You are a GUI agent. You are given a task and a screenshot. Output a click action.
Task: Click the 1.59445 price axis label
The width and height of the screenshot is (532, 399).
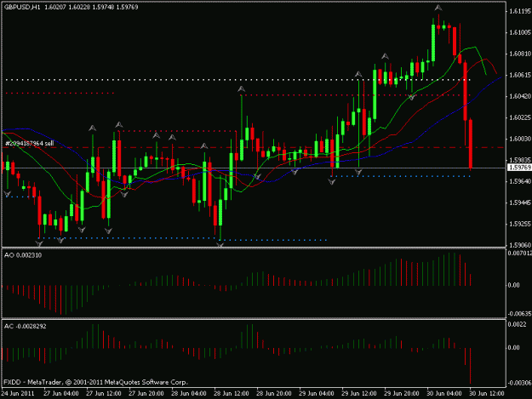point(520,202)
